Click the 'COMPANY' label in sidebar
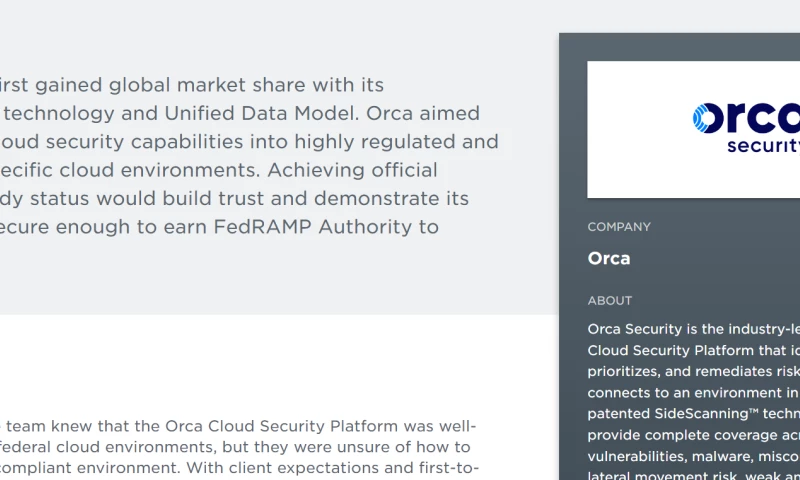800x480 pixels. tap(619, 227)
